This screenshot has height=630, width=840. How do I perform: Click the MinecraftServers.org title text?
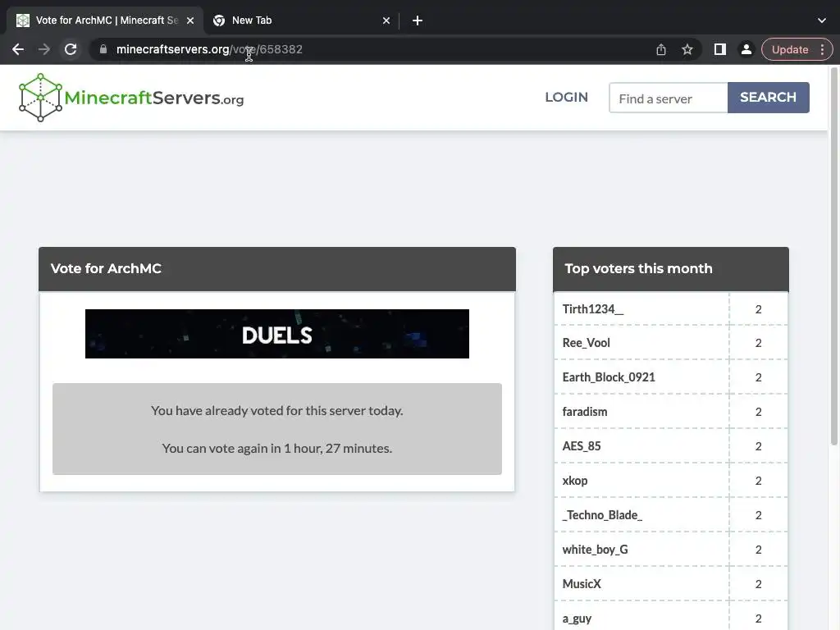coord(153,98)
